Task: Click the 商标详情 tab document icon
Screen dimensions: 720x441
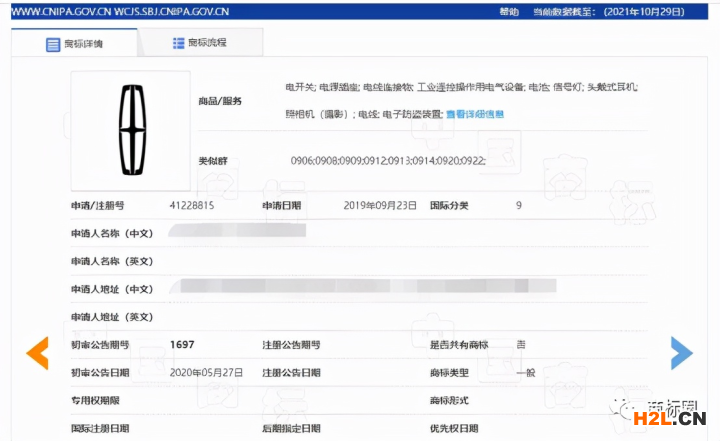Action: [x=53, y=44]
